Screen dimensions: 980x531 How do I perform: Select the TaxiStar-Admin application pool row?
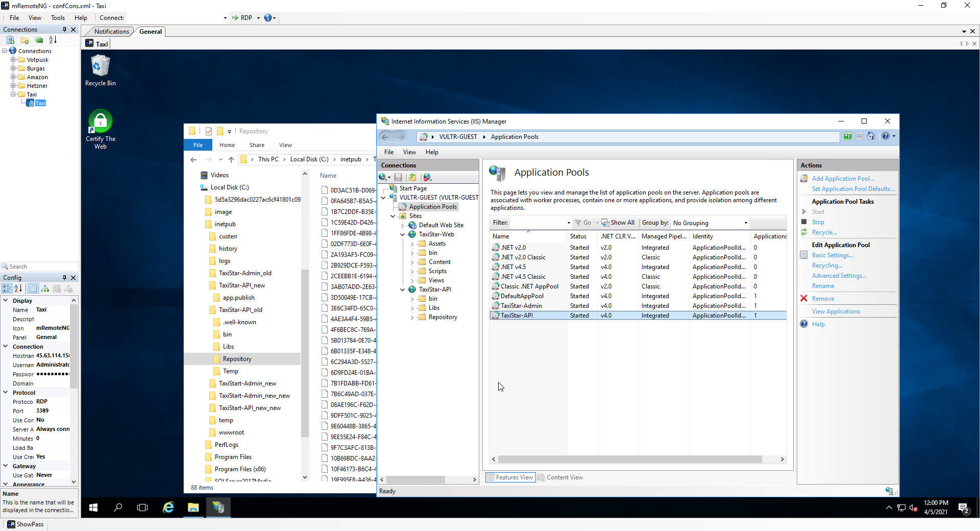638,306
